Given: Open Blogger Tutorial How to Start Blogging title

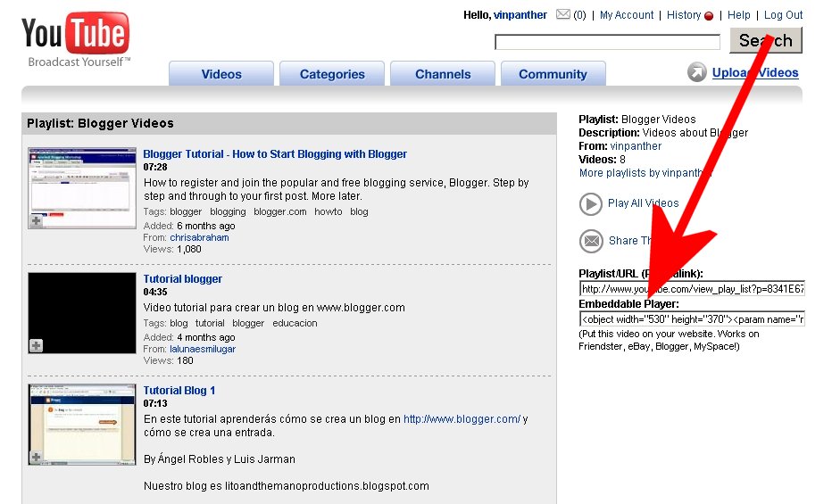Looking at the screenshot, I should coord(275,154).
